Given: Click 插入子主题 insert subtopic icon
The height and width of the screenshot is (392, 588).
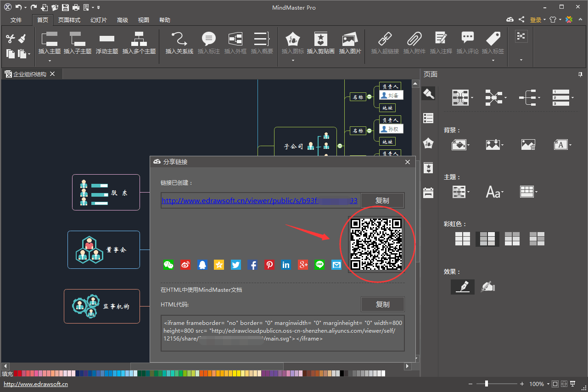Looking at the screenshot, I should [x=78, y=39].
